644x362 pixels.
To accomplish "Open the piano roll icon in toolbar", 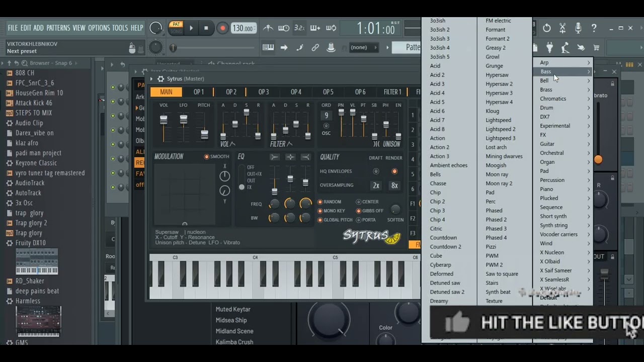I will click(268, 48).
